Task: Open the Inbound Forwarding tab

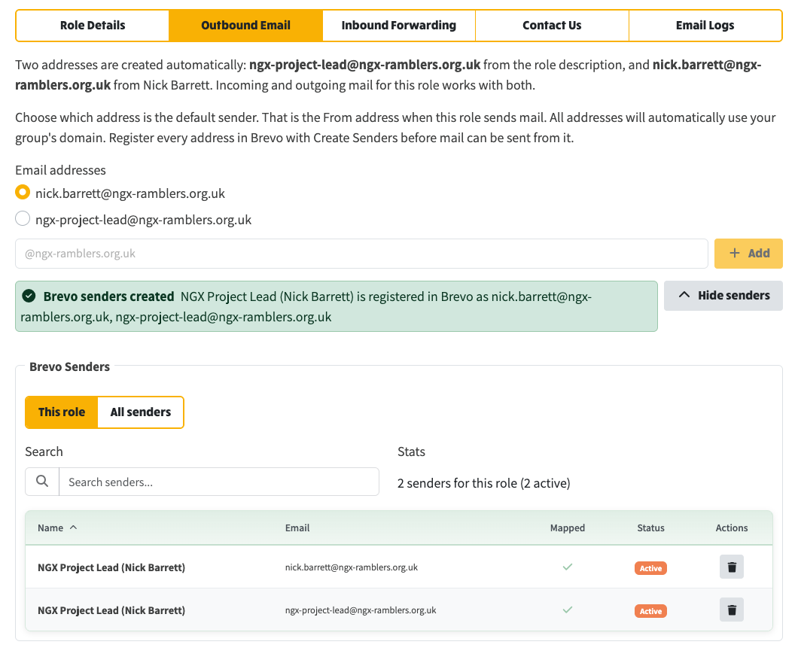Action: [398, 26]
